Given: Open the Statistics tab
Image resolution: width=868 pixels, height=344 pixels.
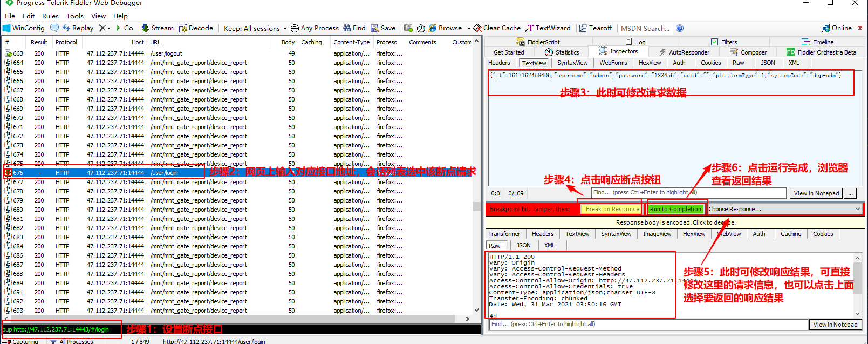Looking at the screenshot, I should click(562, 52).
